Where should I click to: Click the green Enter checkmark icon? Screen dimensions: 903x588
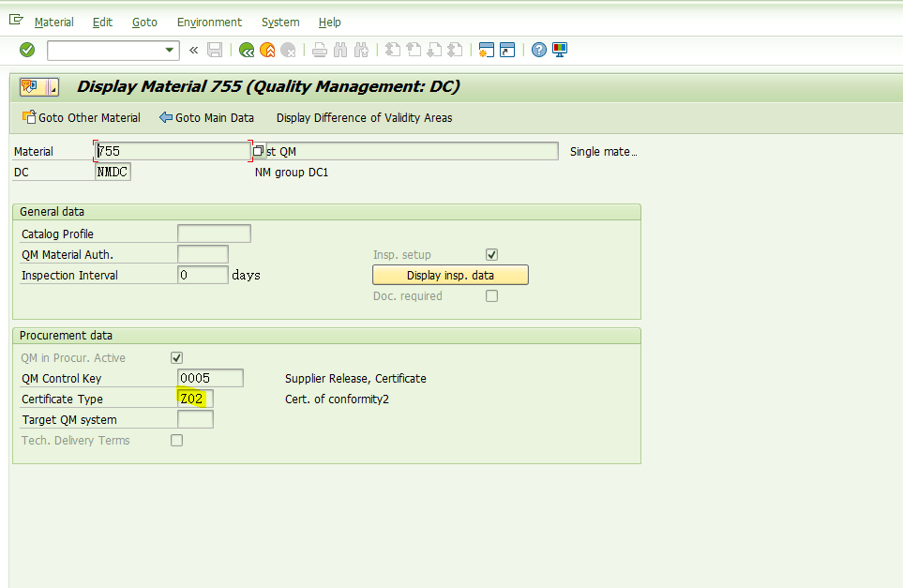pyautogui.click(x=27, y=50)
